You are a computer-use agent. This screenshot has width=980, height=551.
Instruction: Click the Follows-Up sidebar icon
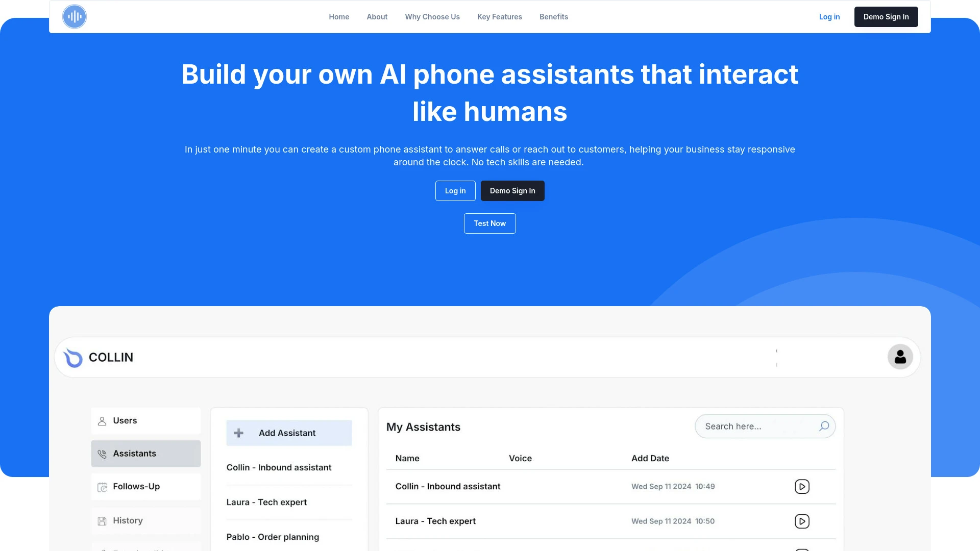tap(102, 486)
